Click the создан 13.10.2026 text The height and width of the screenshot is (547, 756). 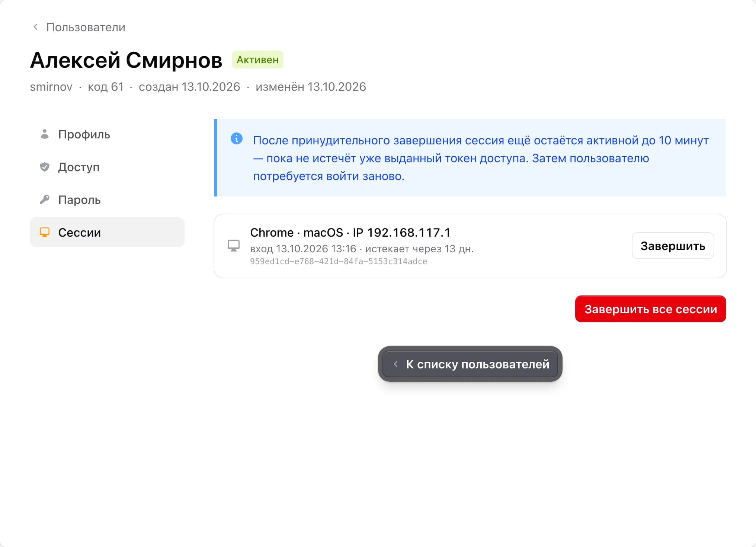click(x=189, y=87)
